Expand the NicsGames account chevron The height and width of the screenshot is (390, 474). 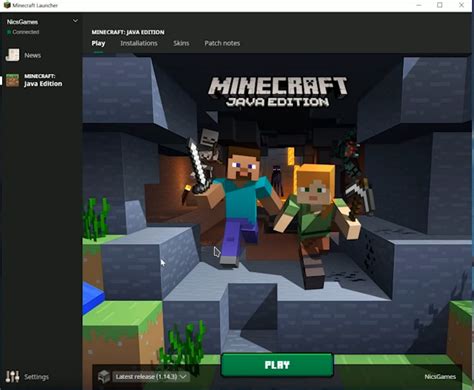75,21
